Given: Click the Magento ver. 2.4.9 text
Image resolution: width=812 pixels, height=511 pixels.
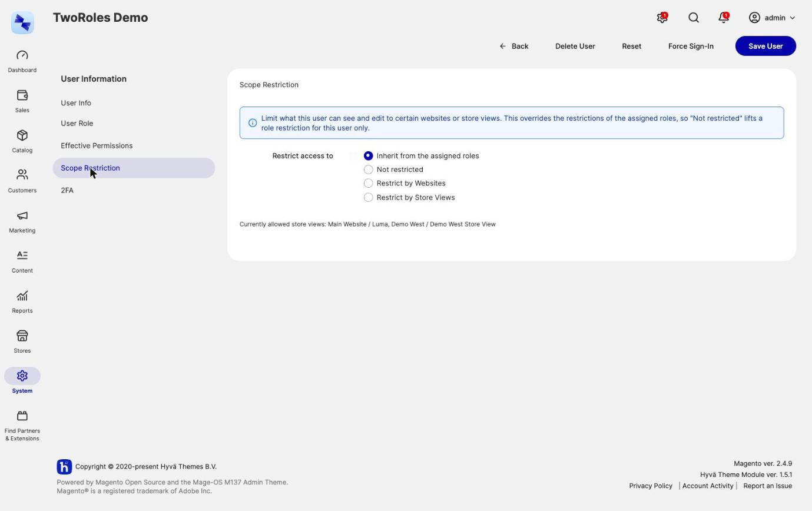Looking at the screenshot, I should click(763, 463).
